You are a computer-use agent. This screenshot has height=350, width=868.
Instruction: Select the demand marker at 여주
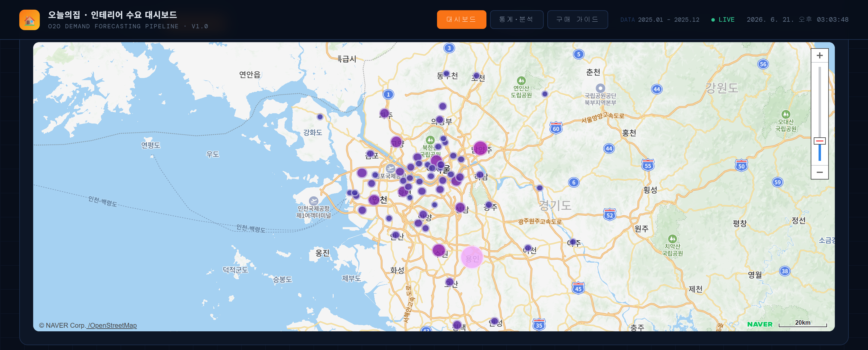tap(573, 242)
